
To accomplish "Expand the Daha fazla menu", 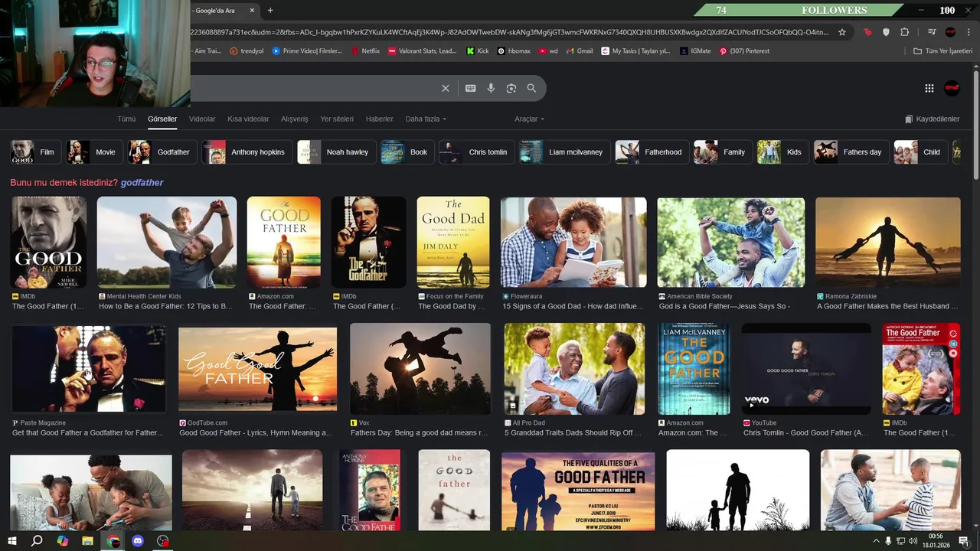I will pyautogui.click(x=426, y=119).
